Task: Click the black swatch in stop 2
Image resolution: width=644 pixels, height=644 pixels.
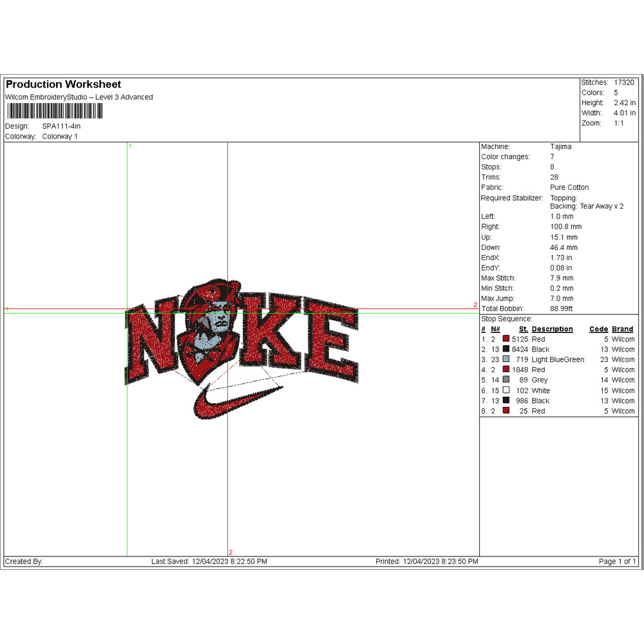Action: [x=506, y=349]
